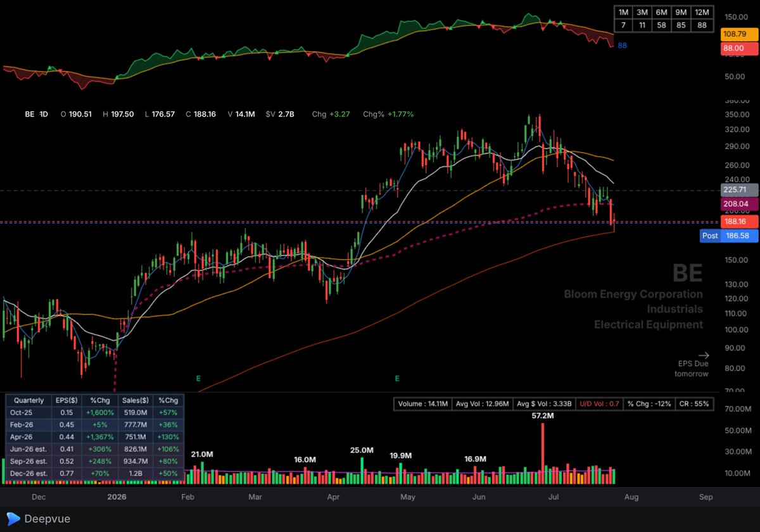The image size is (760, 532).
Task: Click the EPS($) column header
Action: (67, 400)
